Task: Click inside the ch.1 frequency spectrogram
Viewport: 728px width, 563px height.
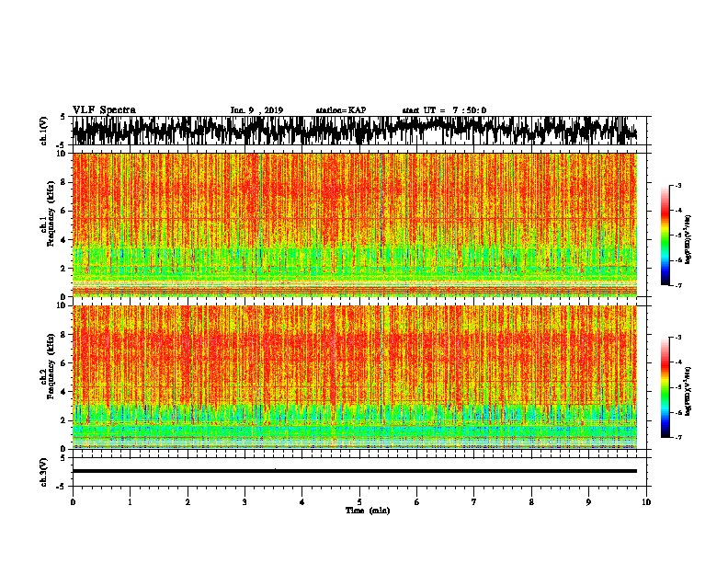Action: point(354,224)
